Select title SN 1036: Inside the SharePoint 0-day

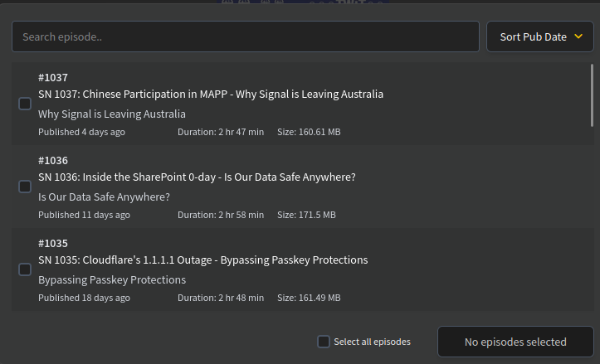tap(197, 177)
